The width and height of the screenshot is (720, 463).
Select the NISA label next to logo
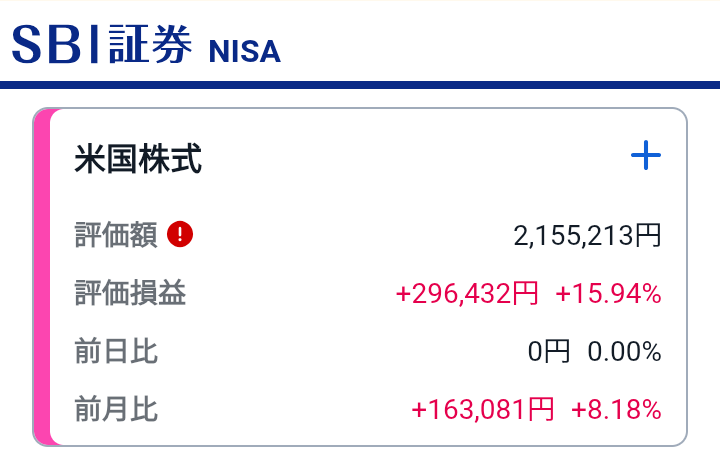coord(244,51)
